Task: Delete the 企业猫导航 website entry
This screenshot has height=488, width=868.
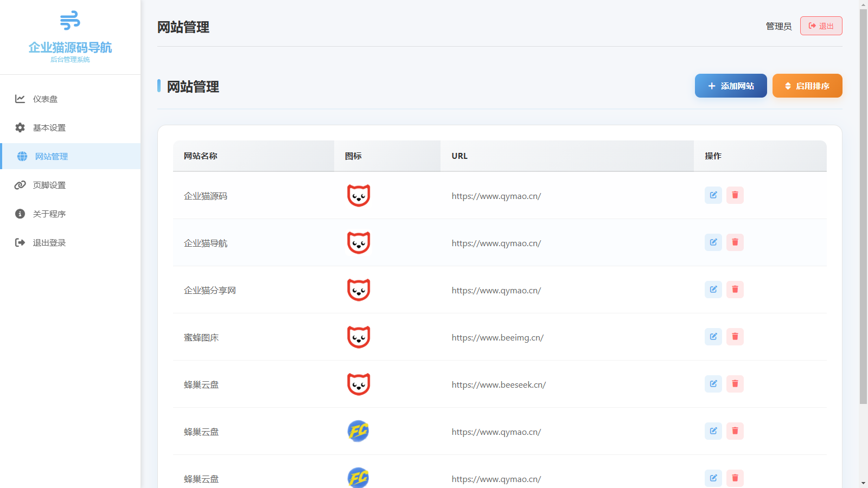Action: click(735, 242)
